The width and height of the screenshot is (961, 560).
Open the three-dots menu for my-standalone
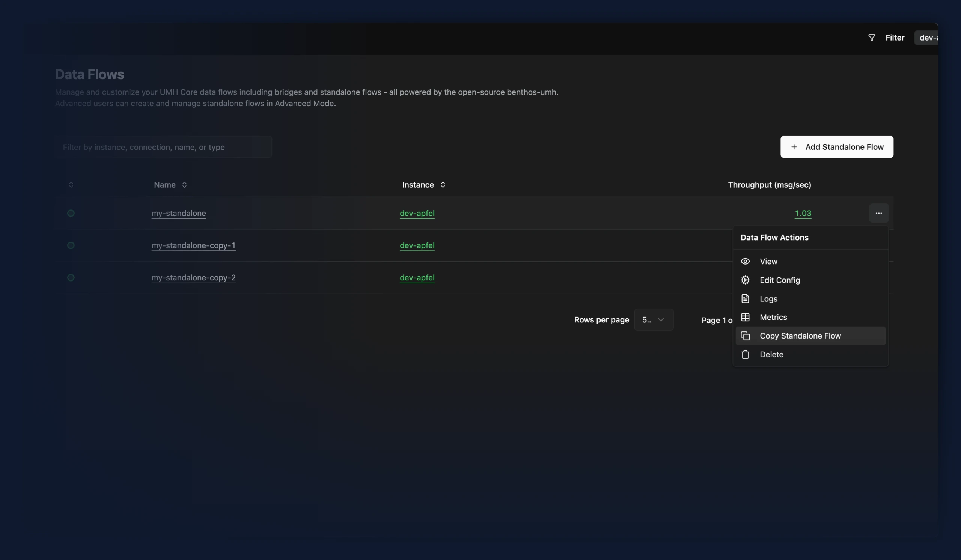879,213
